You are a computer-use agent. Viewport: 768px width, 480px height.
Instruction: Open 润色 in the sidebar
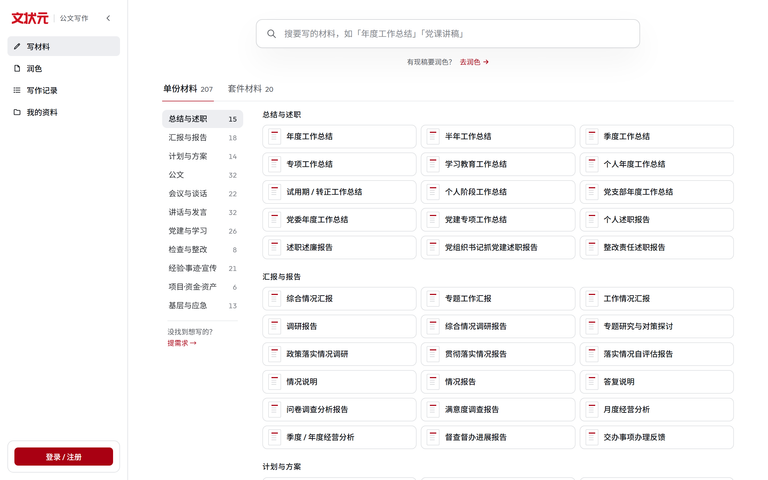tap(64, 68)
